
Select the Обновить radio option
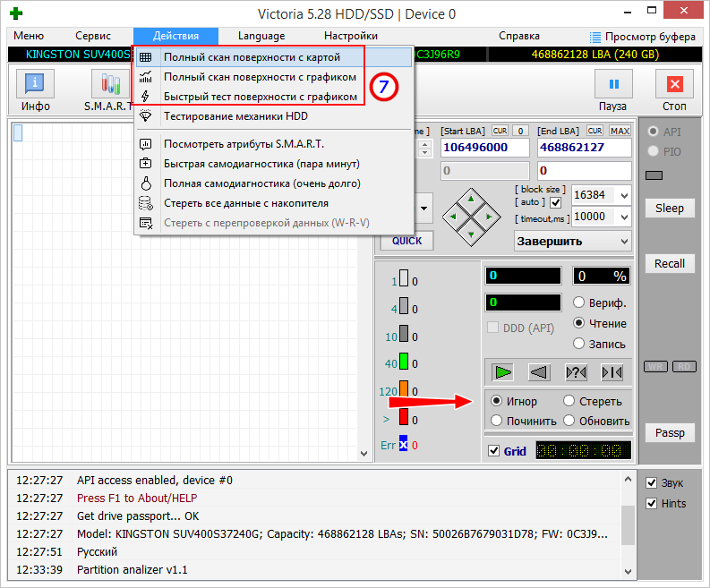[569, 421]
